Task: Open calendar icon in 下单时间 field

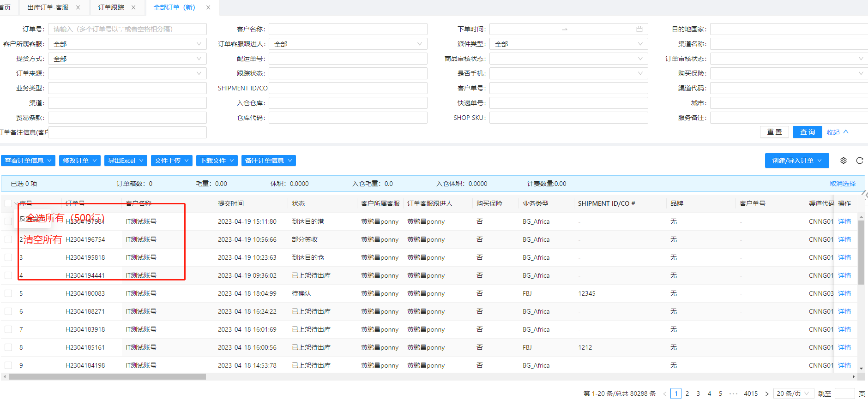Action: coord(639,29)
